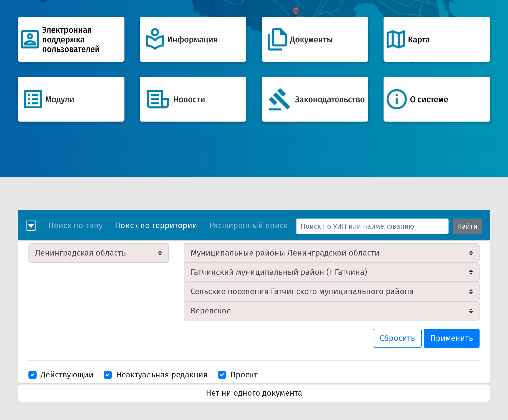Open the Законодательство tile label
This screenshot has height=420, width=508.
[x=330, y=99]
